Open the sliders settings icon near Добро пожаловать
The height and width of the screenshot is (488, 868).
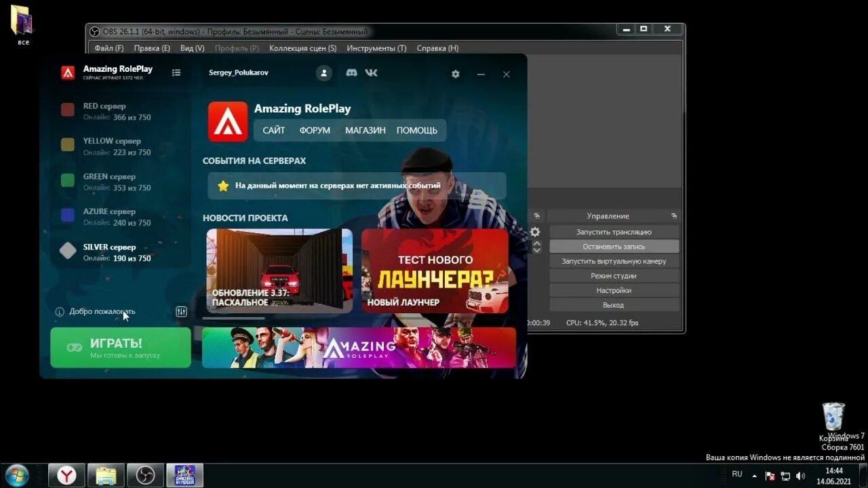click(x=181, y=312)
